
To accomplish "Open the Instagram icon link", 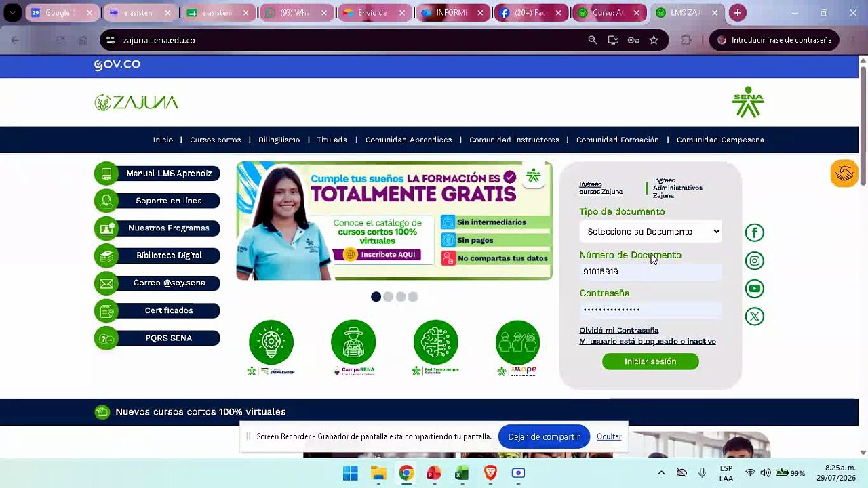I will (755, 261).
